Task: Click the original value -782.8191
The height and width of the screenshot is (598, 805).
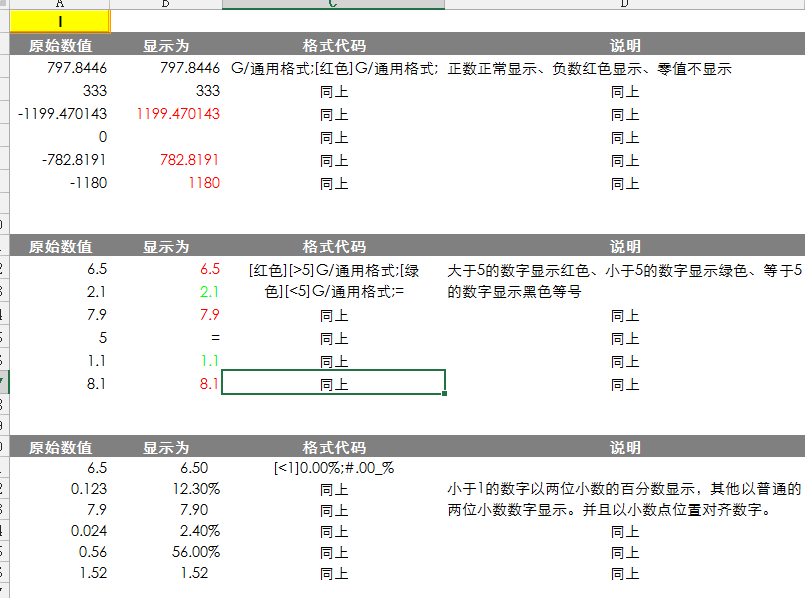Action: (x=74, y=160)
